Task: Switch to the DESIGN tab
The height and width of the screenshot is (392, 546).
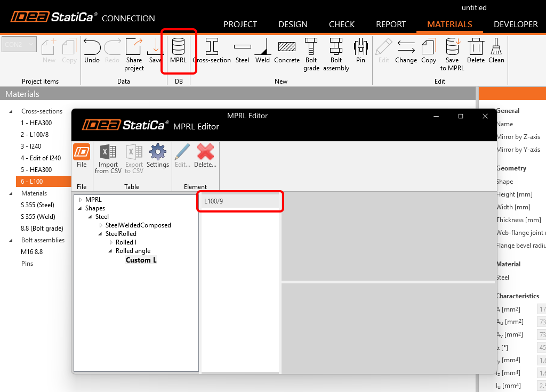Action: pyautogui.click(x=292, y=24)
